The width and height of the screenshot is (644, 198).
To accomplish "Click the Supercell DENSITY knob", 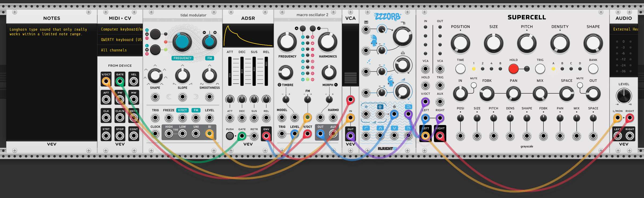I will pyautogui.click(x=560, y=43).
